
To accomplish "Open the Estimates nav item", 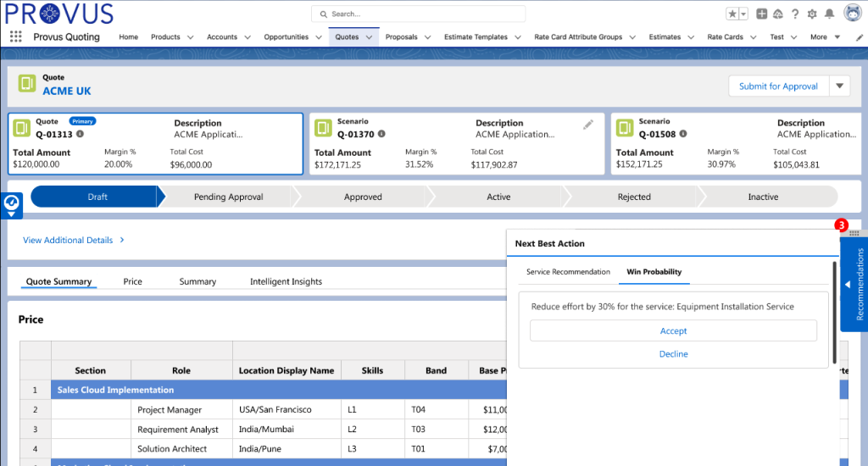I will point(665,37).
